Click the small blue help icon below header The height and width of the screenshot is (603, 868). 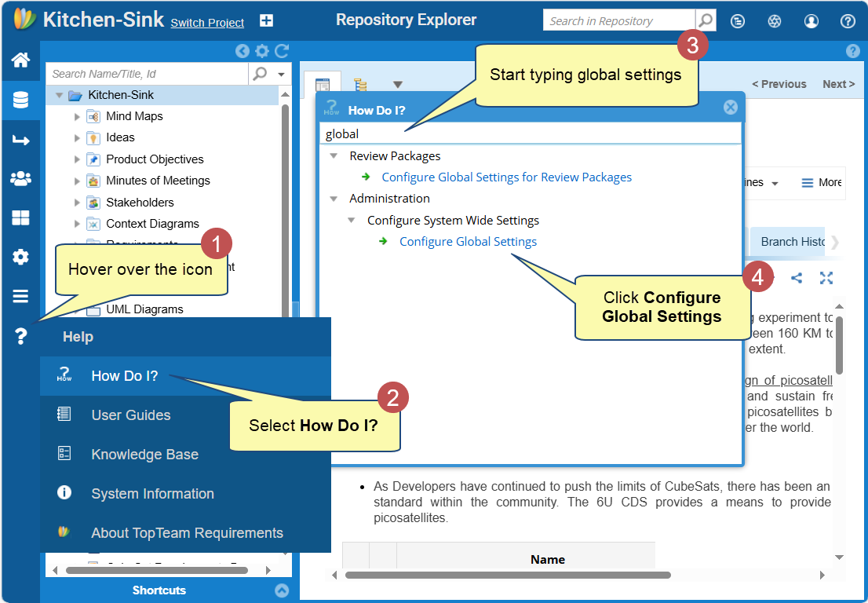click(x=852, y=51)
